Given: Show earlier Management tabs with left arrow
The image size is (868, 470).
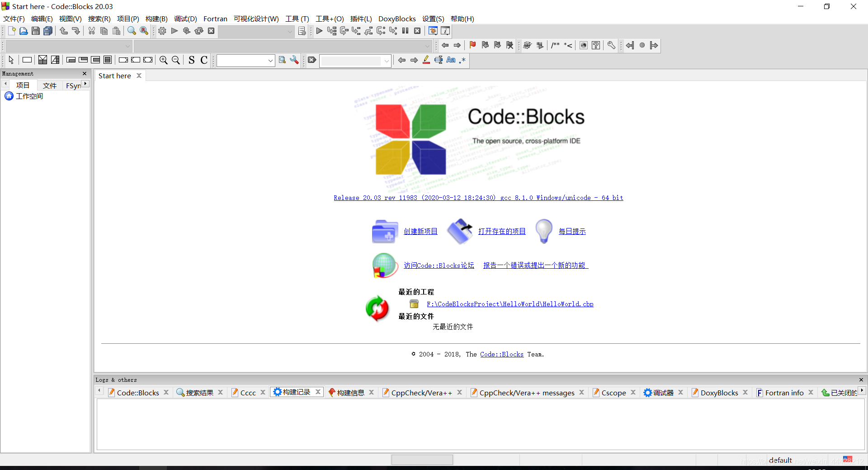Looking at the screenshot, I should tap(5, 84).
